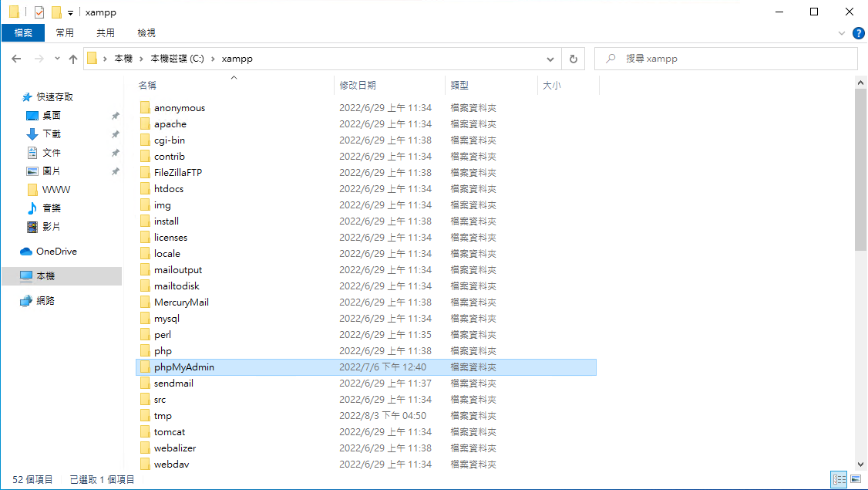Click 本機磁碟 (C:) in the breadcrumb path

(177, 59)
